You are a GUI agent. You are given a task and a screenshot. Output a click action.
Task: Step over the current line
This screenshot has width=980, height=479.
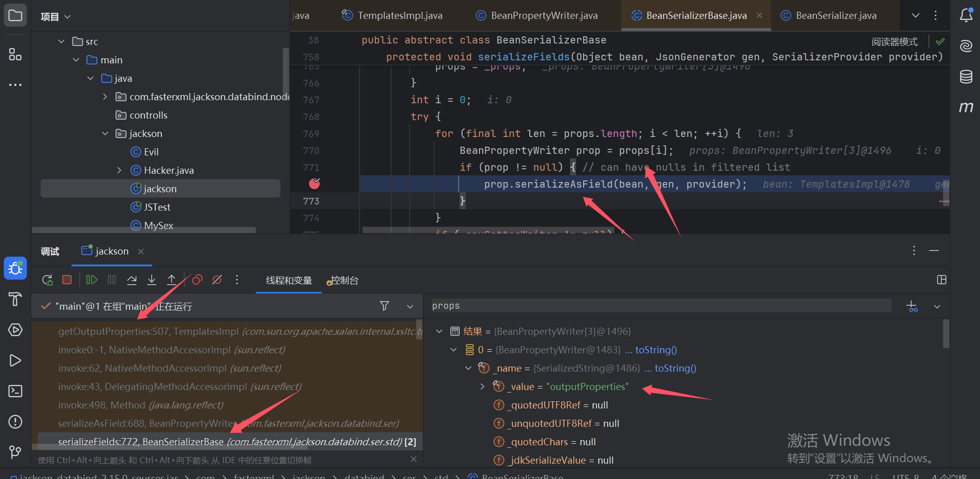132,280
